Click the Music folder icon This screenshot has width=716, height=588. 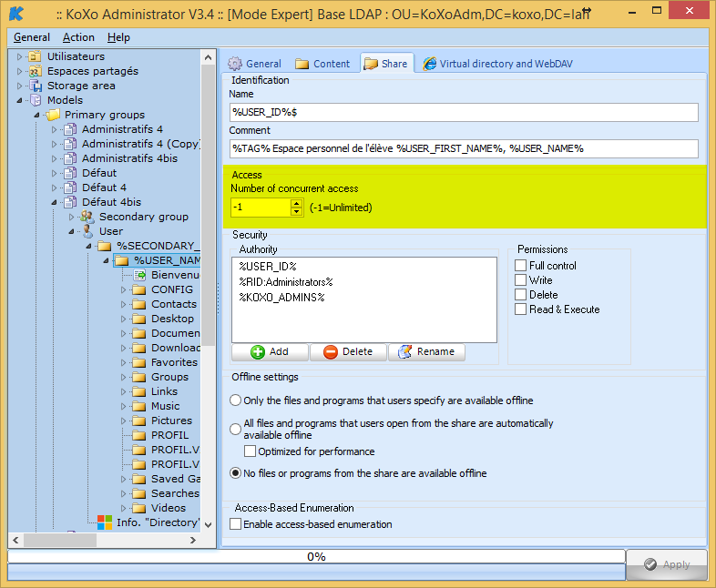138,407
